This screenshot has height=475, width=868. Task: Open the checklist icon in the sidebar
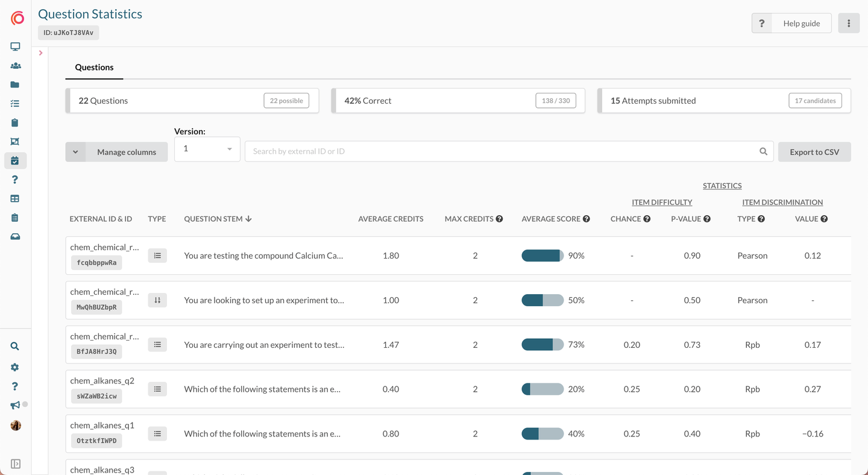(x=15, y=104)
